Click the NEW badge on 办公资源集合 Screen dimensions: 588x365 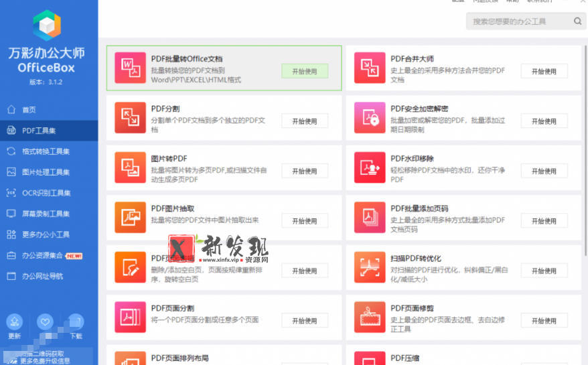pos(74,256)
